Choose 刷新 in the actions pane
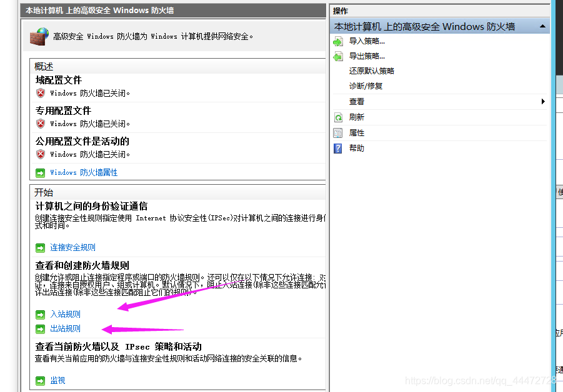The height and width of the screenshot is (392, 563). [357, 117]
